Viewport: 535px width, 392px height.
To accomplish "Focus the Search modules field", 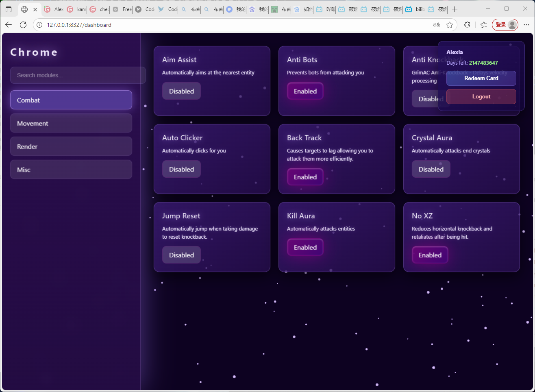I will pyautogui.click(x=78, y=75).
